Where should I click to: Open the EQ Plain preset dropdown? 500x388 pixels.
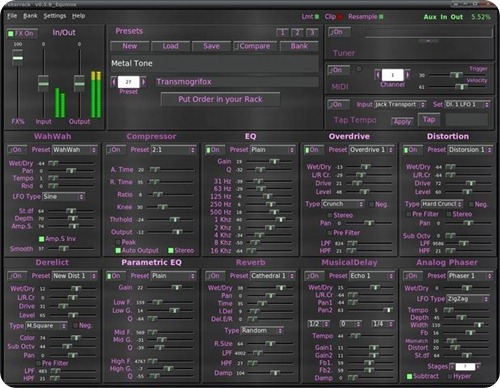[272, 150]
